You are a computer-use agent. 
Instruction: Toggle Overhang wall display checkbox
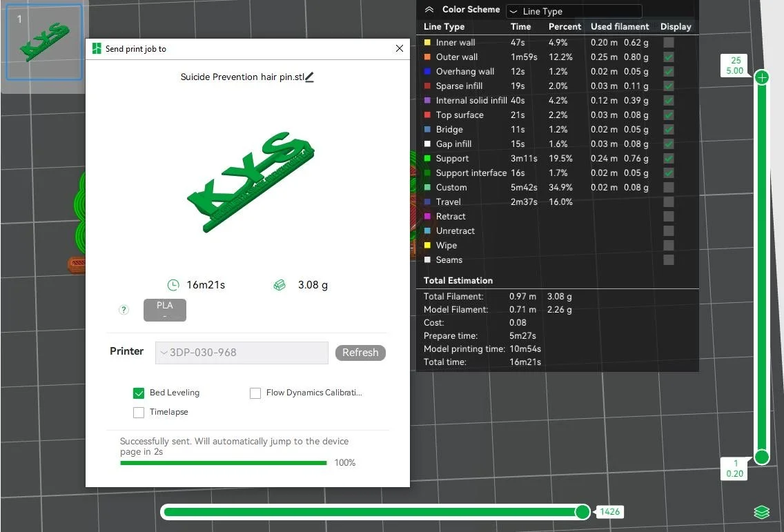[669, 72]
